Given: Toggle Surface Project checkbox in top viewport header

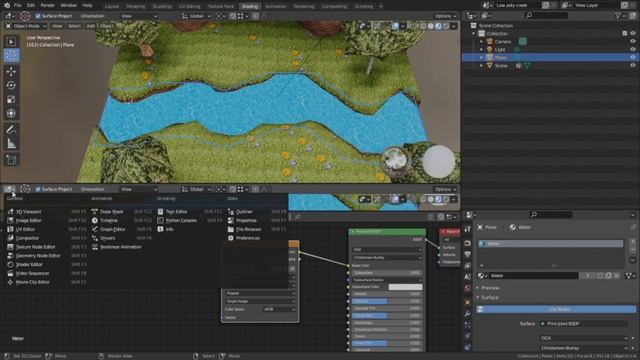Looking at the screenshot, I should (38, 16).
